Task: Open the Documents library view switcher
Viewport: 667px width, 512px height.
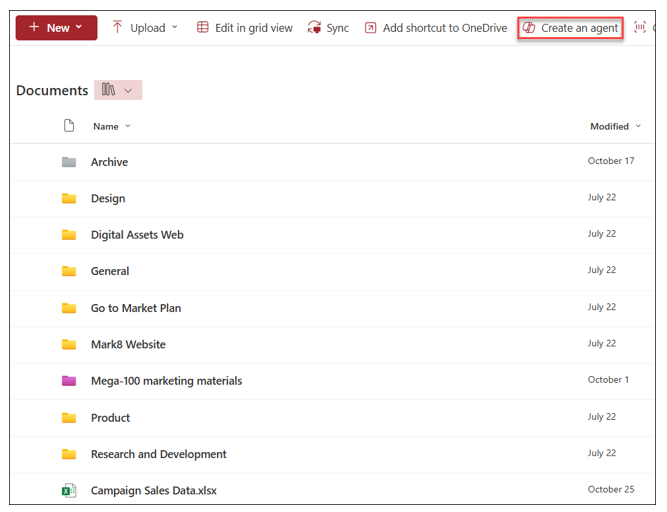Action: 118,90
